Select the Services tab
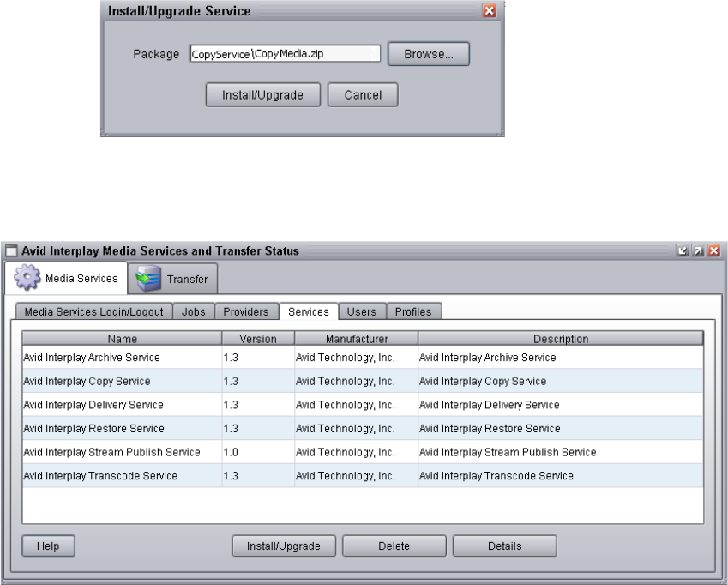 [x=309, y=311]
